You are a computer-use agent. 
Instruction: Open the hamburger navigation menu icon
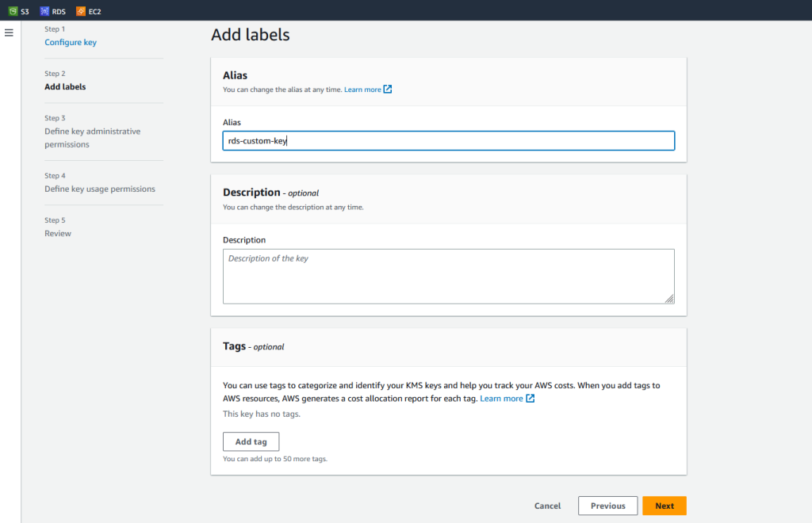[9, 32]
